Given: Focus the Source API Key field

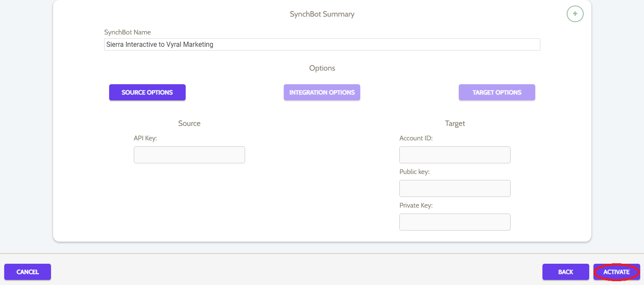Looking at the screenshot, I should pos(189,155).
